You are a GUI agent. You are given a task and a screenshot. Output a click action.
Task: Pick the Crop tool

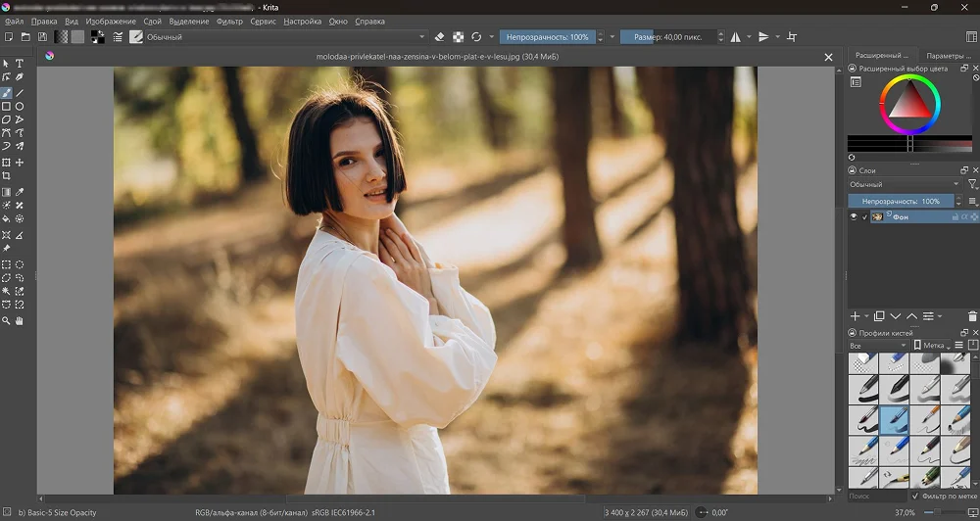7,176
